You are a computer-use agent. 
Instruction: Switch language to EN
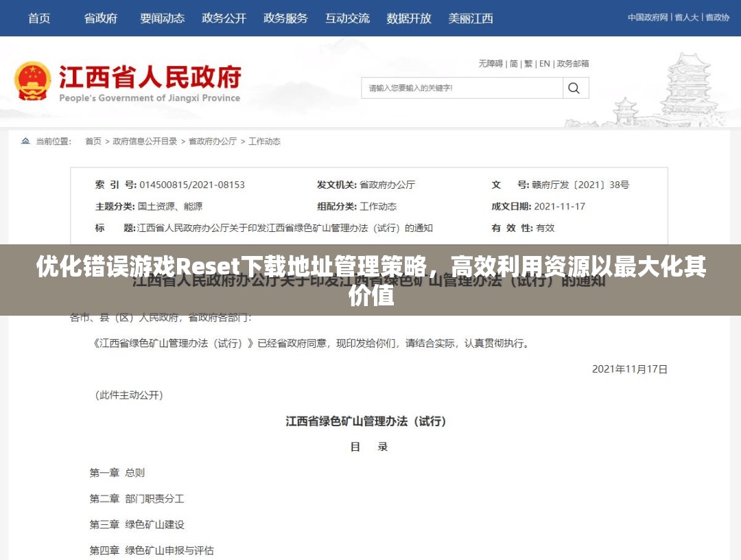[544, 63]
